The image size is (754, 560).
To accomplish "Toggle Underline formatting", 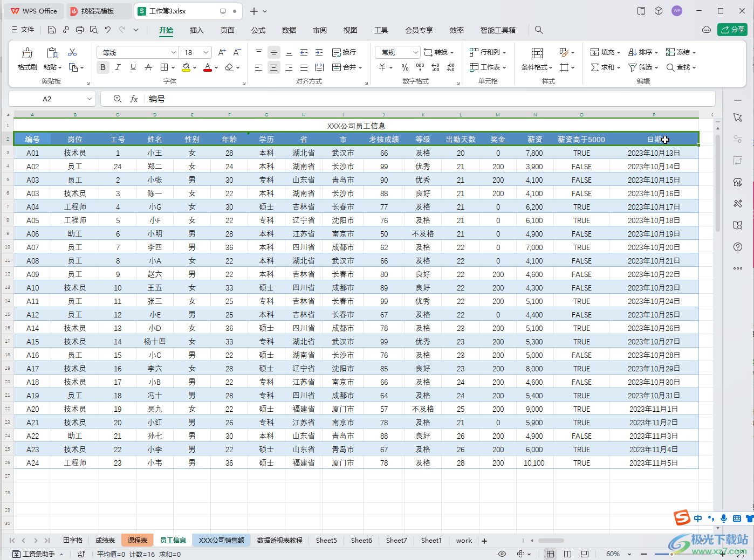I will tap(133, 67).
